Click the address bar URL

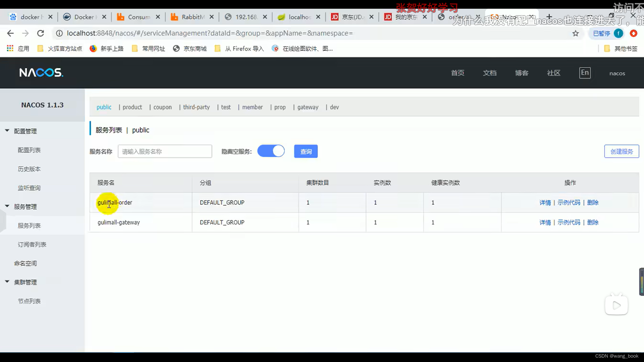210,33
